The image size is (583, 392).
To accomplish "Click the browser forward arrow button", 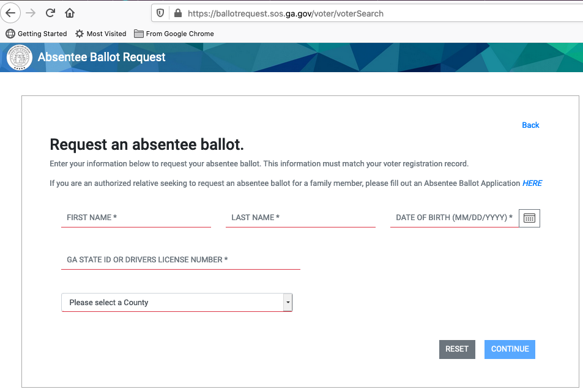I will (x=31, y=13).
